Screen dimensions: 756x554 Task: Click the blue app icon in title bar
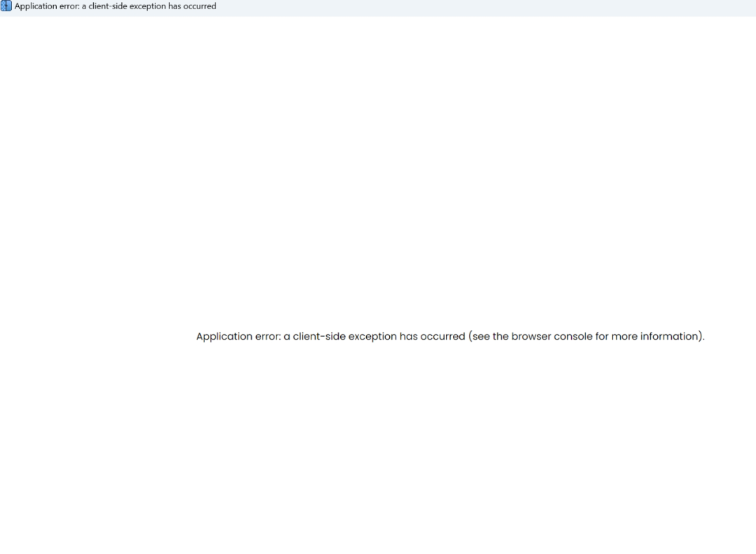6,6
